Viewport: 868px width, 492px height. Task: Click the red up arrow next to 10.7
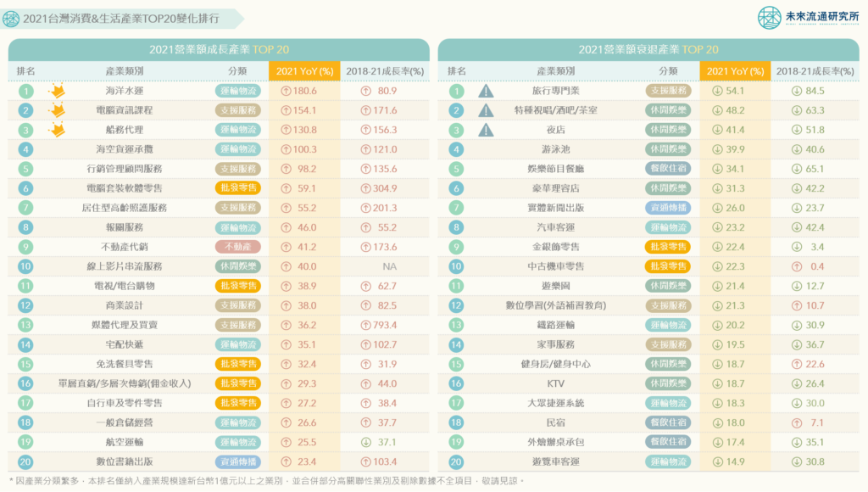point(797,305)
